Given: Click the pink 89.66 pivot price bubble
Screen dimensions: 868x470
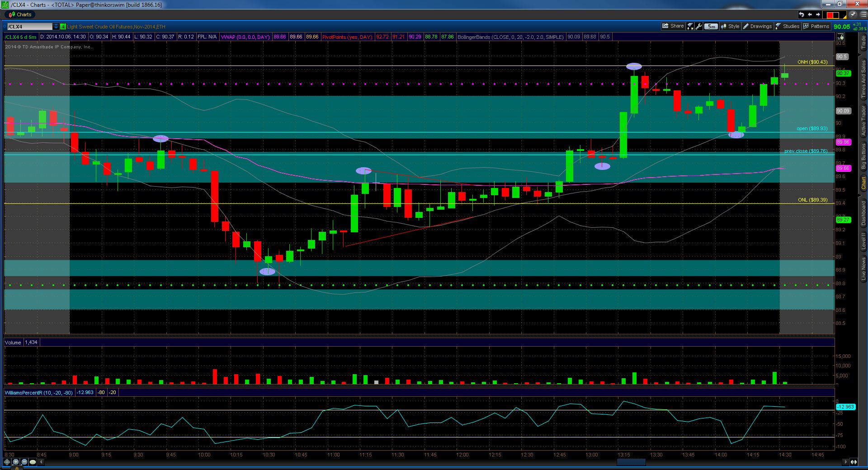Looking at the screenshot, I should (843, 168).
